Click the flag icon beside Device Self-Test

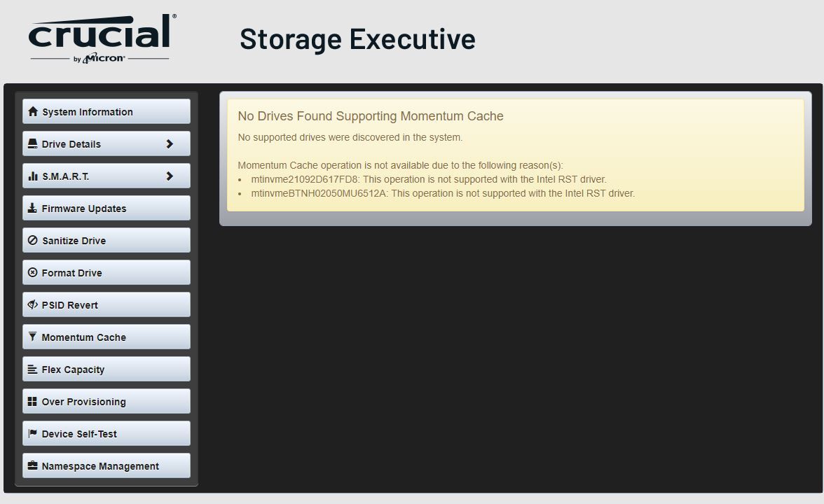coord(32,434)
